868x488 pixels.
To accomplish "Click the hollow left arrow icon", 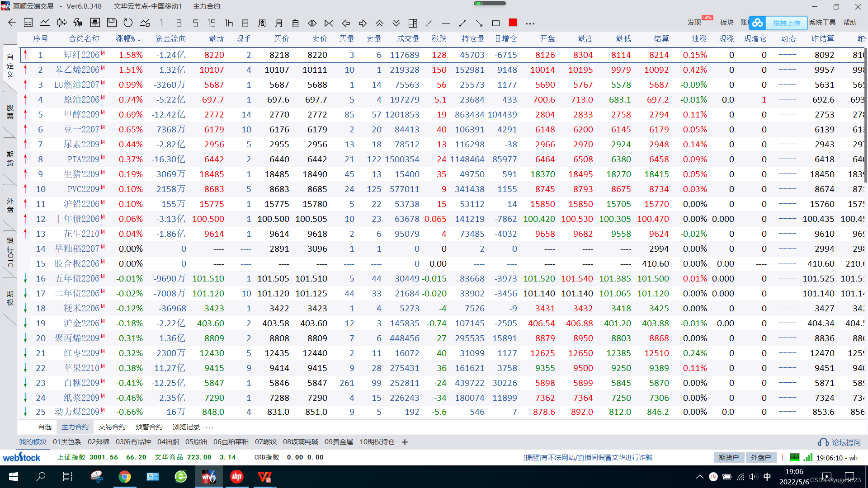I will pyautogui.click(x=346, y=23).
